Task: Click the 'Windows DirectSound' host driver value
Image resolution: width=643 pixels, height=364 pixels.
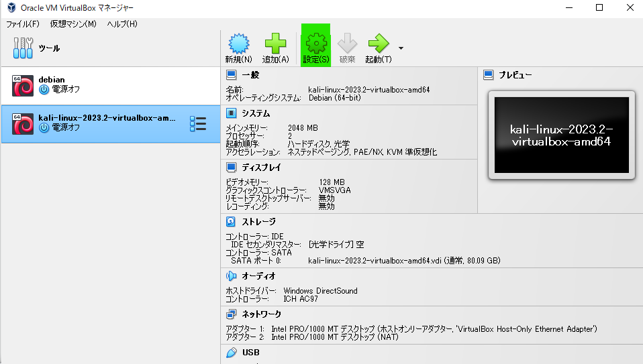Action: pyautogui.click(x=320, y=291)
